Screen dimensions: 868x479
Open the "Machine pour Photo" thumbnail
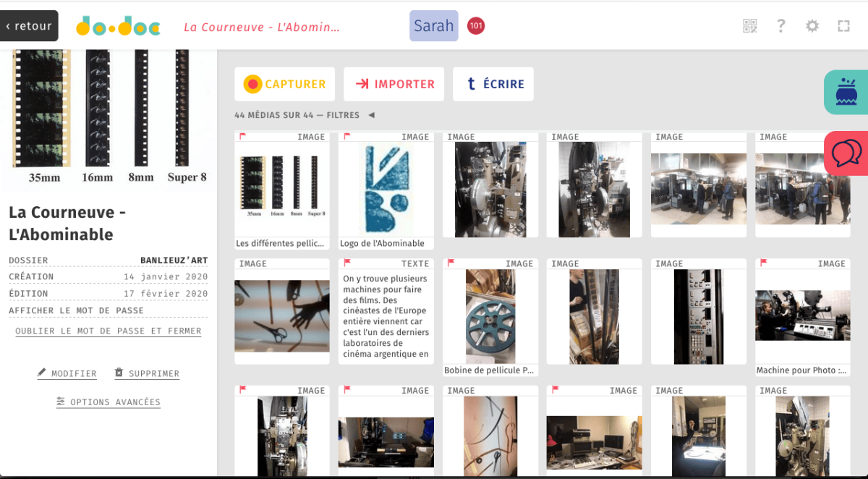(803, 318)
